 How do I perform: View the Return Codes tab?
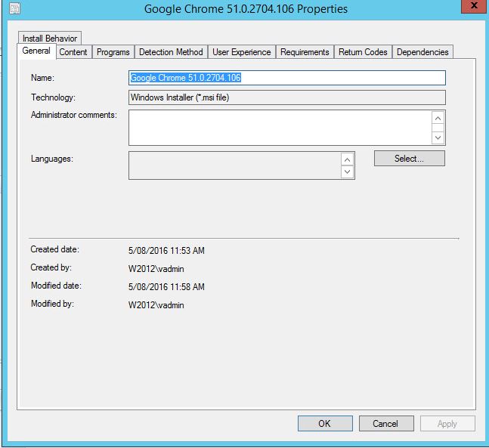363,52
